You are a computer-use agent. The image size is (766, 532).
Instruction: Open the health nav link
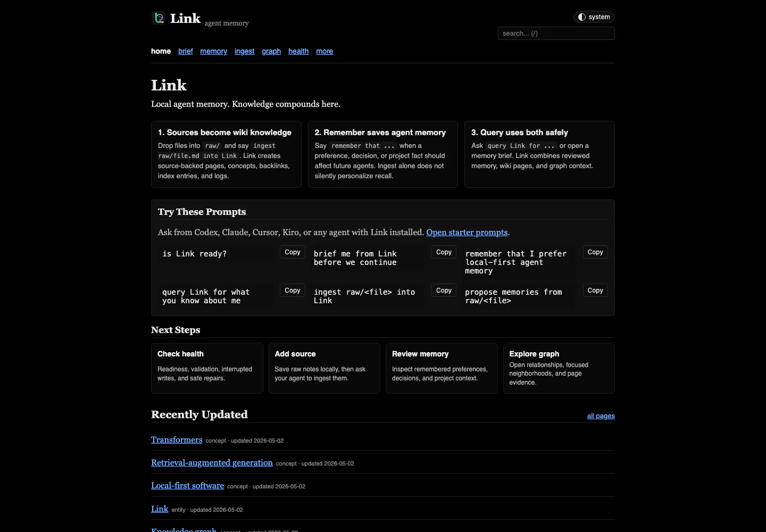coord(298,51)
